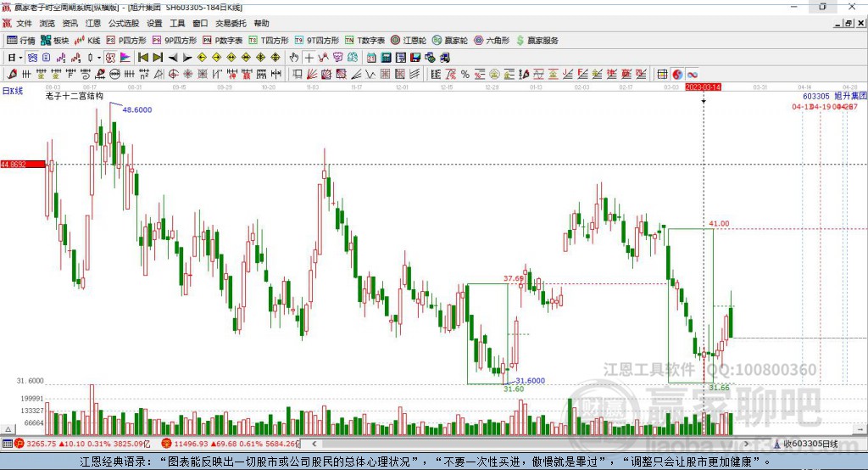Open the 六角形 hexagon tool
This screenshot has height=470, width=868.
492,41
